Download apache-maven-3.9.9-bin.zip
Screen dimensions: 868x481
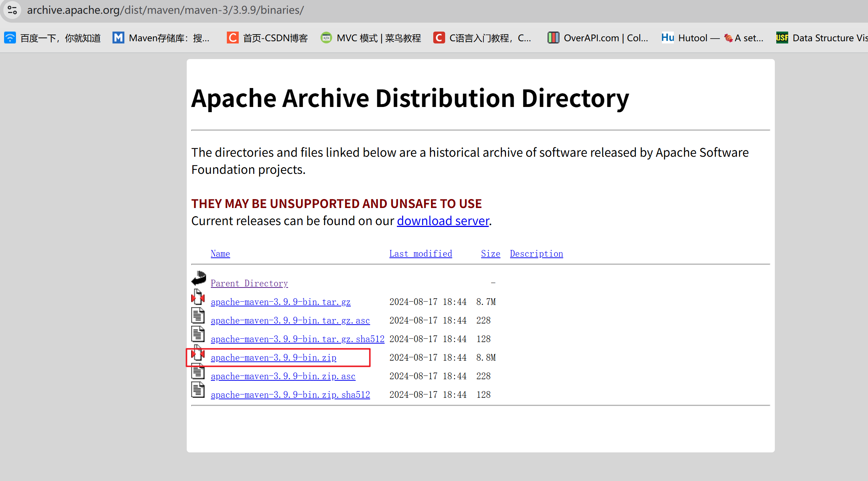pyautogui.click(x=273, y=358)
